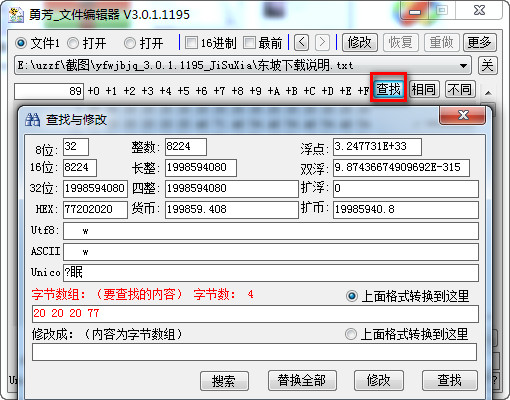510x400 pixels.
Task: Click the 修改 button at the top toolbar
Action: (360, 42)
